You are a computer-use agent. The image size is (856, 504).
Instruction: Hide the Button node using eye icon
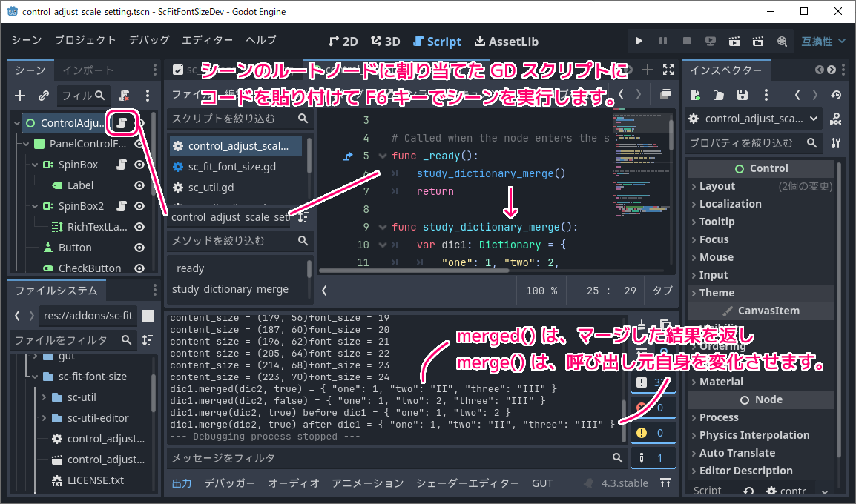[139, 248]
